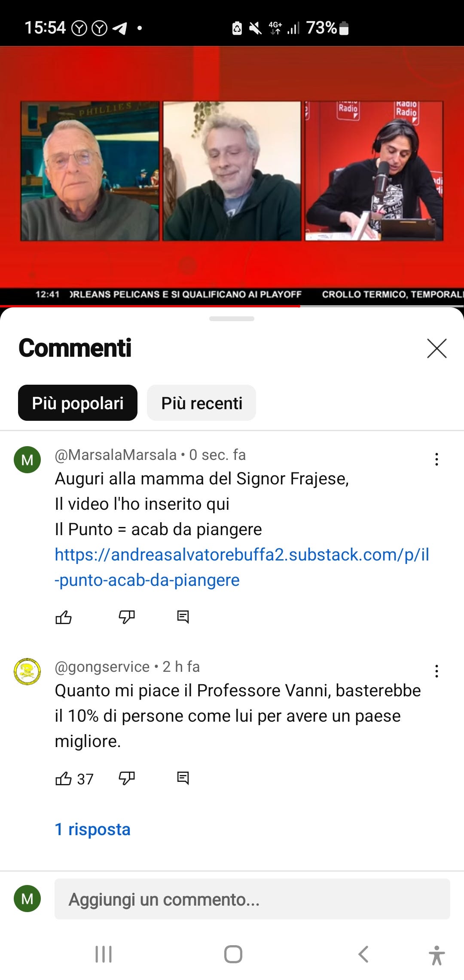Select the Più popolari sort chip
This screenshot has height=980, width=464.
coord(78,403)
